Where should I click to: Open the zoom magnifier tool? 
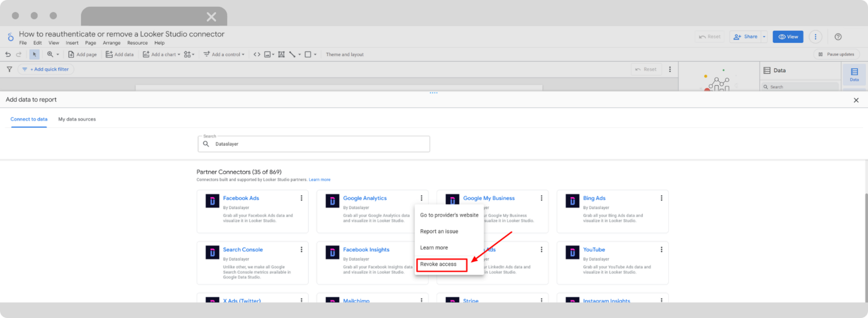pos(52,54)
